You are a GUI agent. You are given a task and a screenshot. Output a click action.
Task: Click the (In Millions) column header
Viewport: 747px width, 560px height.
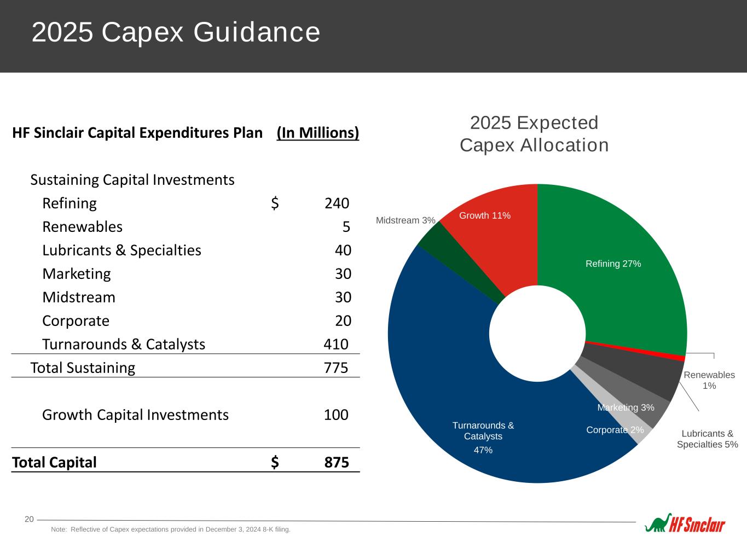click(318, 133)
